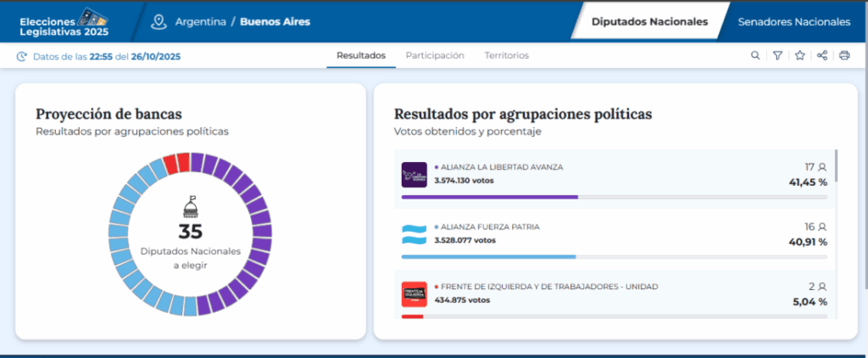This screenshot has width=868, height=358.
Task: Click Argentina breadcrumb link
Action: tap(199, 22)
